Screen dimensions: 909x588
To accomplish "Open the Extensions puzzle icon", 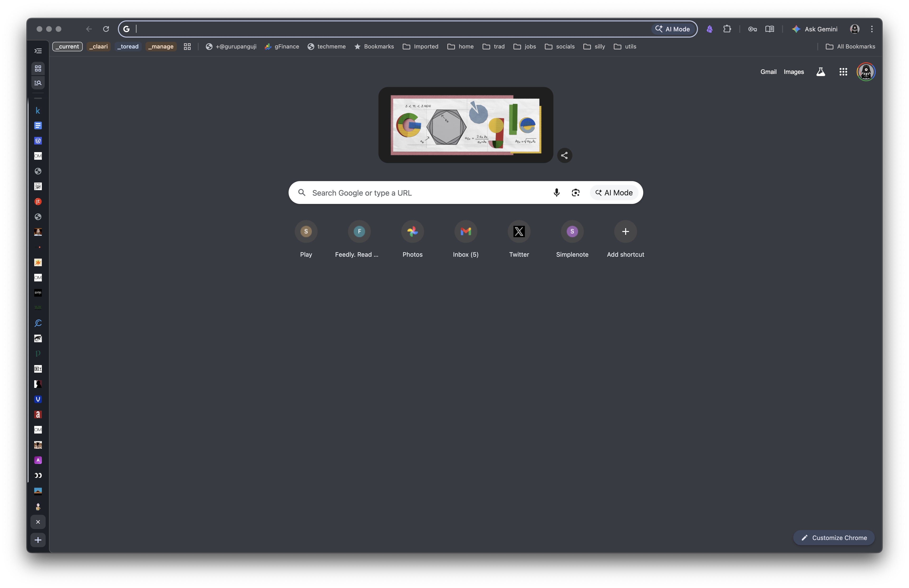I will pyautogui.click(x=727, y=29).
